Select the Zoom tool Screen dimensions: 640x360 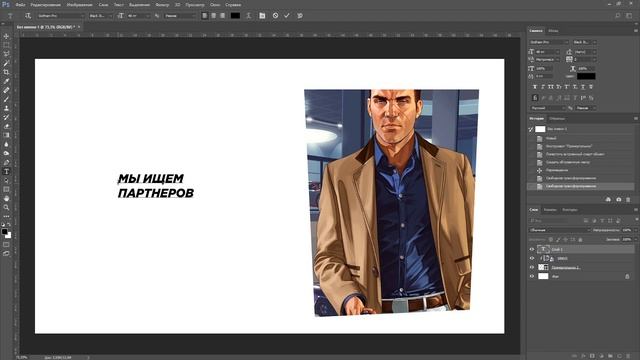coord(6,207)
